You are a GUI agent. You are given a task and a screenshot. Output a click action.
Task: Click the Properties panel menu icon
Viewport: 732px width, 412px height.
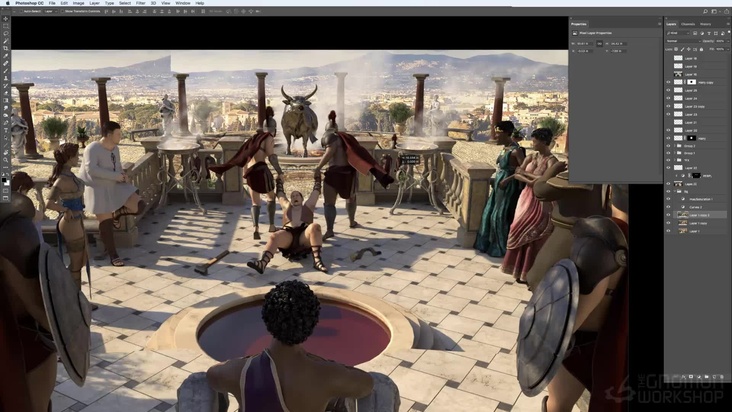click(659, 23)
